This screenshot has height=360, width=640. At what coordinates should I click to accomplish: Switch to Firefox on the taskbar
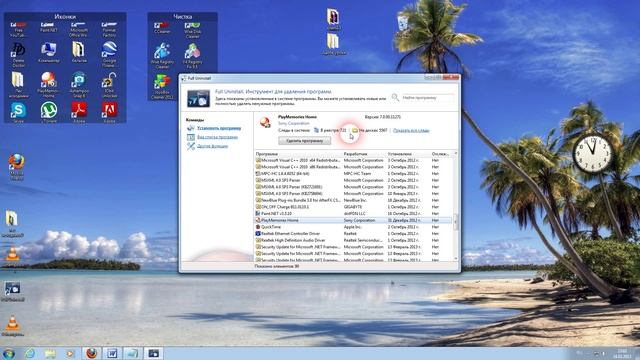[x=91, y=353]
